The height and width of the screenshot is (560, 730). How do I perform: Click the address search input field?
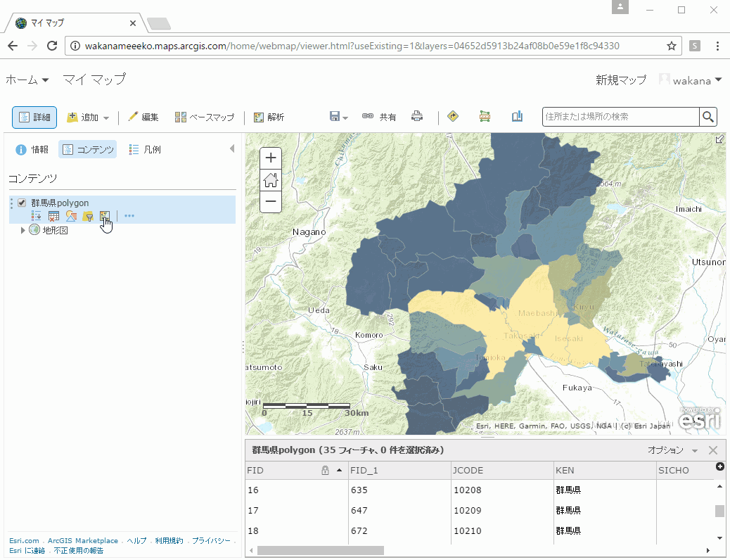[x=620, y=117]
